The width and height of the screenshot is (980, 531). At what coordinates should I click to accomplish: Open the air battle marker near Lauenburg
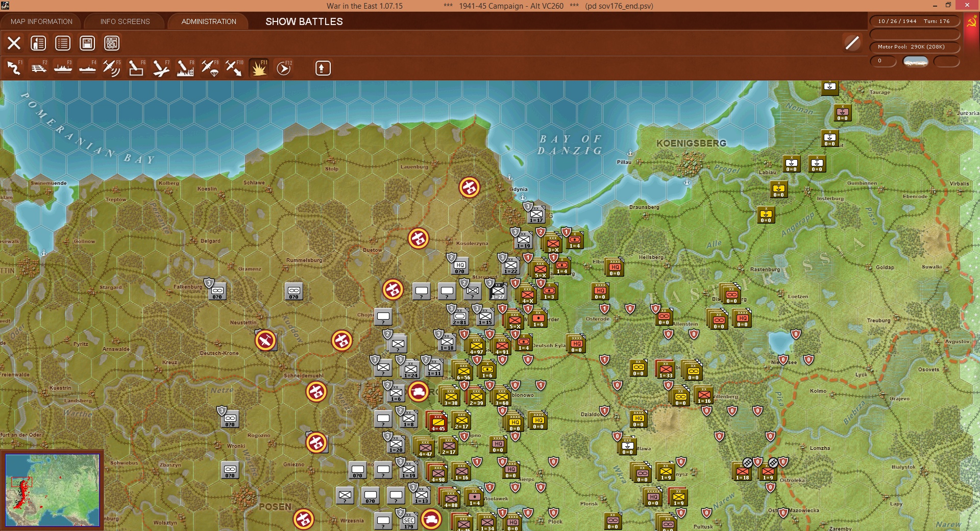(470, 187)
